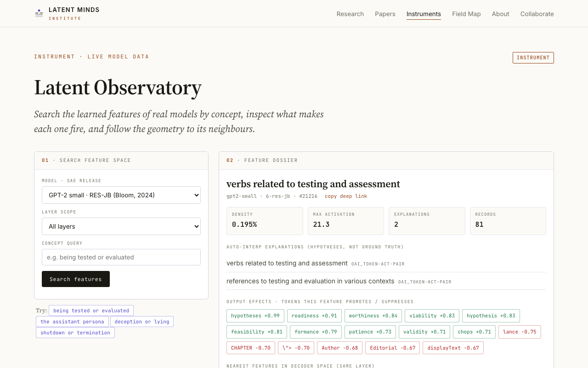Go to the Papers page
This screenshot has width=588, height=368.
tap(385, 14)
